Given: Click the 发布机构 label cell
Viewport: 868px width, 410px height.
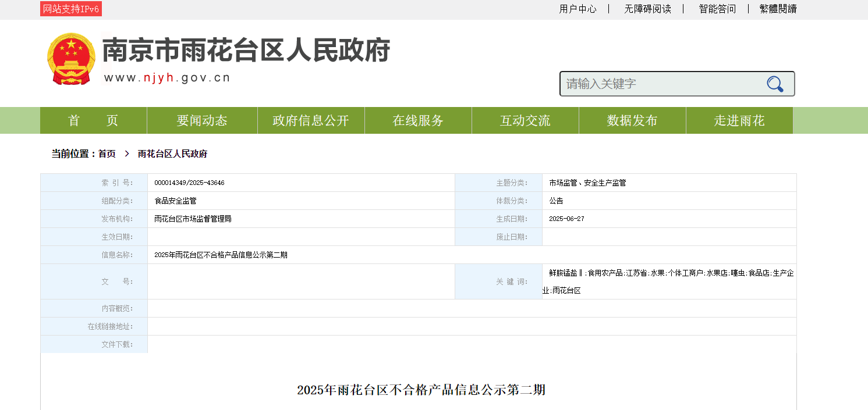Looking at the screenshot, I should [94, 219].
